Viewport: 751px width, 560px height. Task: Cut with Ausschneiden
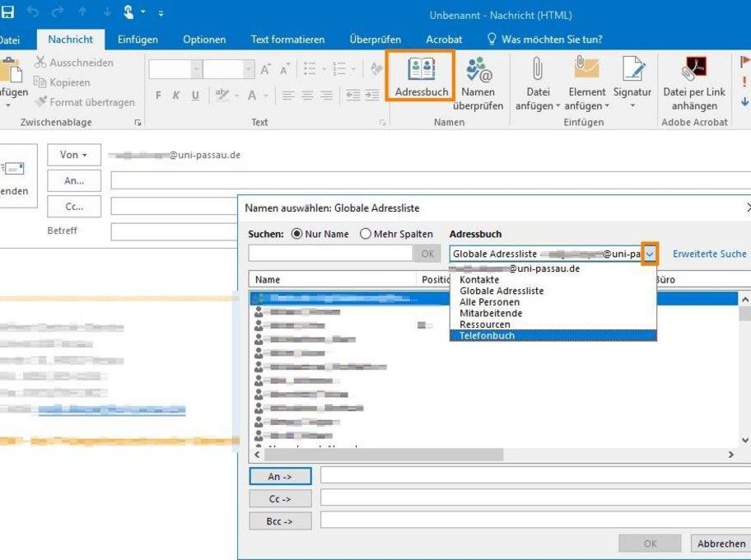tap(74, 63)
